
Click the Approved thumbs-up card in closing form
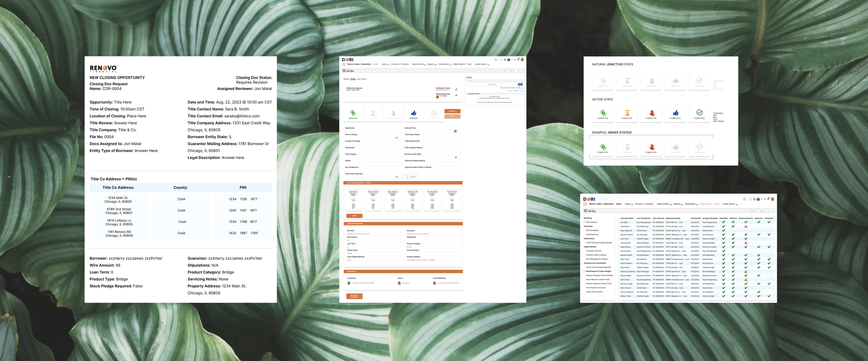pyautogui.click(x=414, y=114)
